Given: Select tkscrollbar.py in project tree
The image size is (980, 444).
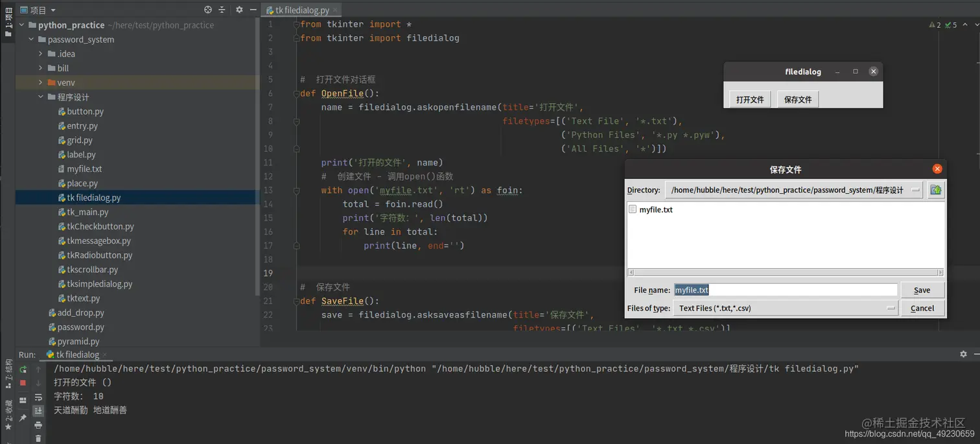Looking at the screenshot, I should (x=92, y=270).
